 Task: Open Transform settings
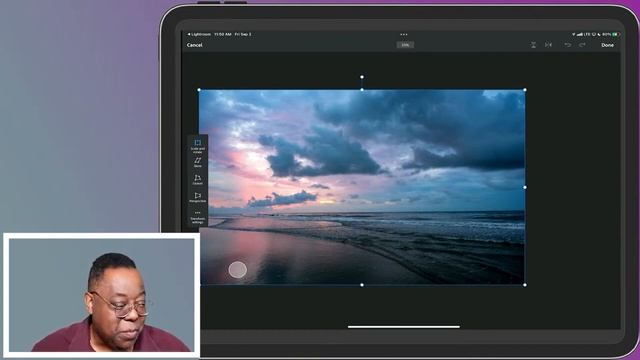click(198, 217)
